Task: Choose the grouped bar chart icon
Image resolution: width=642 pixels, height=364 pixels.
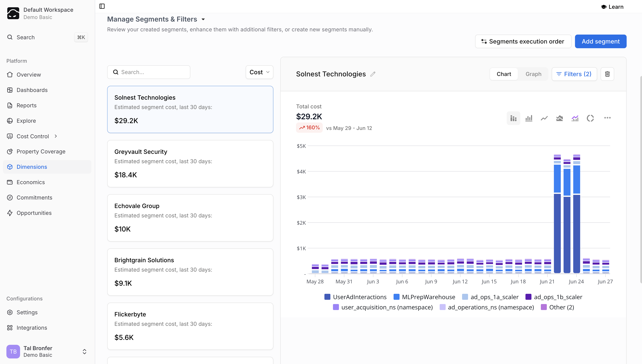Action: (529, 118)
